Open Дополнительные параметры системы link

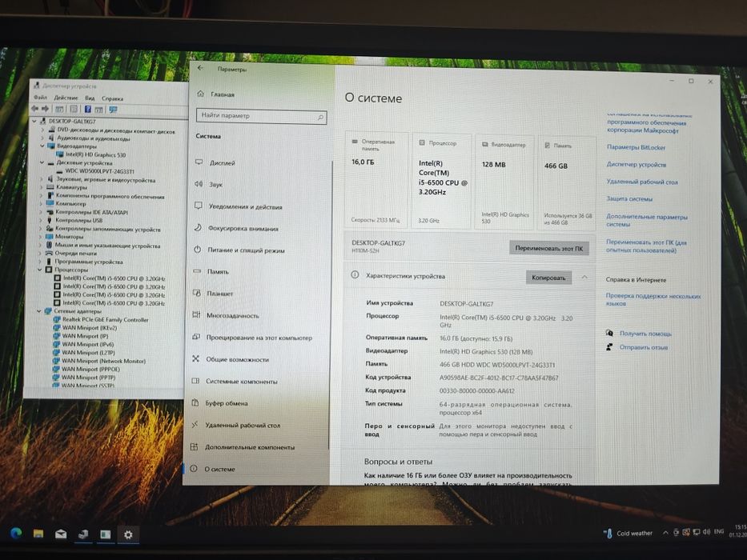pyautogui.click(x=646, y=221)
